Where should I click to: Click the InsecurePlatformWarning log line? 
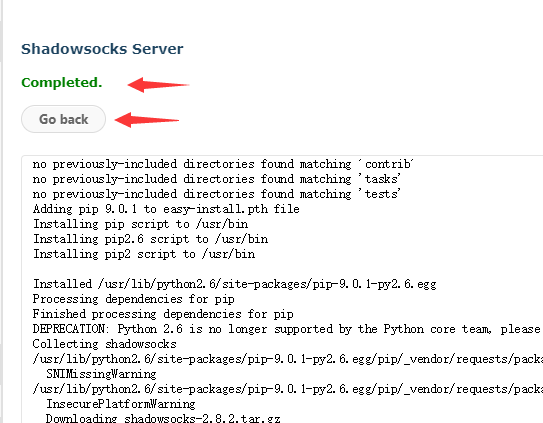tap(121, 404)
